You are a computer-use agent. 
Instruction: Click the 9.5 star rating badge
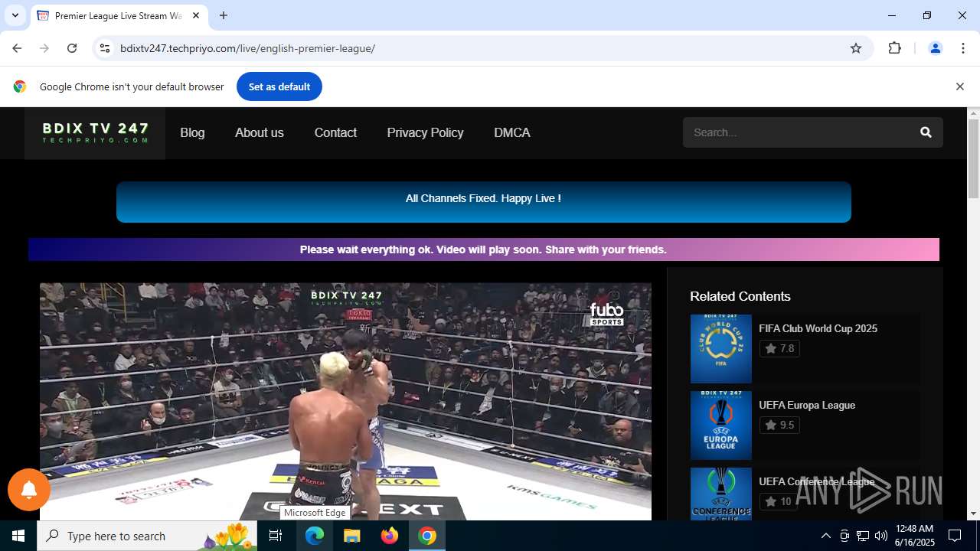(x=779, y=425)
